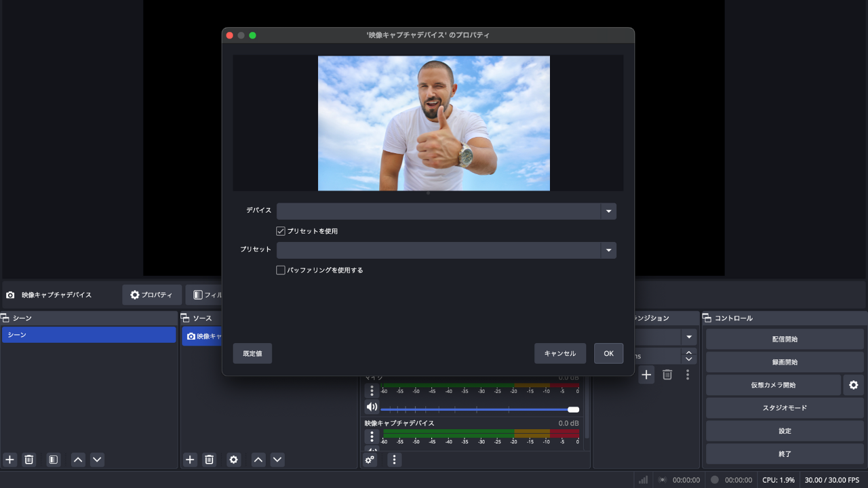
Task: Increase transition duration with the stepper up arrow
Action: point(689,352)
